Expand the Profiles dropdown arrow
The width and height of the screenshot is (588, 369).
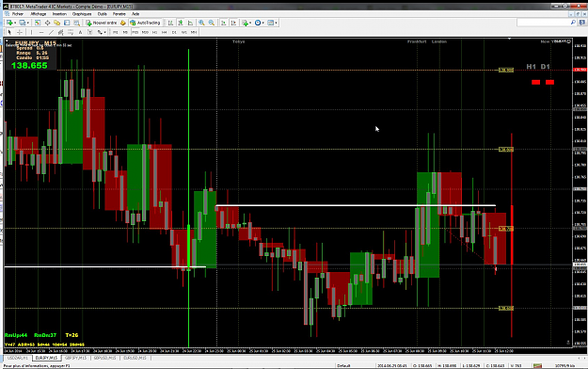pos(27,23)
